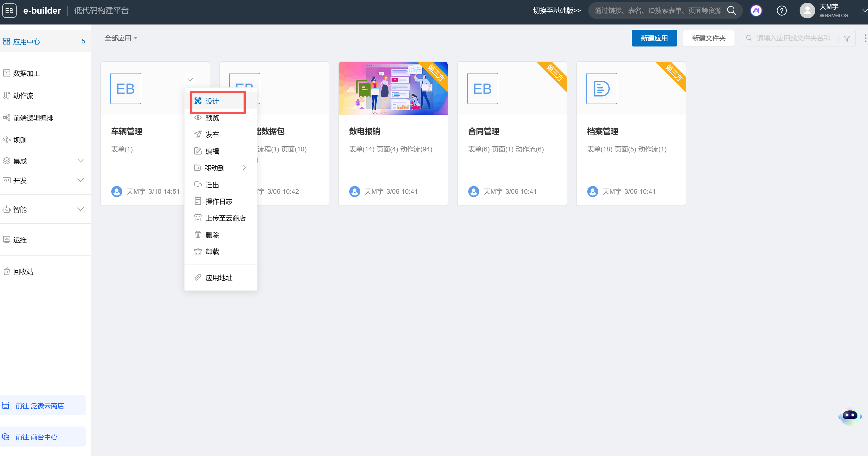Choose 发布 in the context menu
Screen dimensions: 868x456
[212, 134]
